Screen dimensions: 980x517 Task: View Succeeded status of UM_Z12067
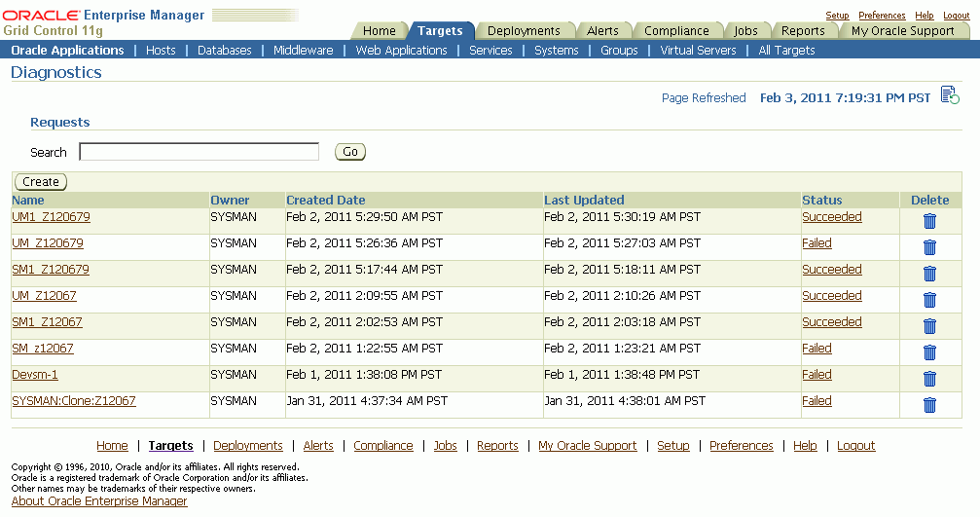(x=832, y=296)
